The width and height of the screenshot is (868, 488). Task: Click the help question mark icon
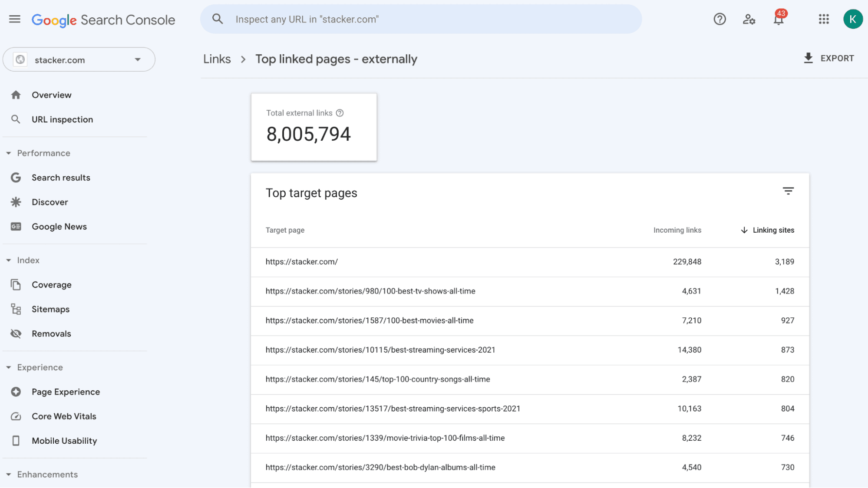point(719,19)
